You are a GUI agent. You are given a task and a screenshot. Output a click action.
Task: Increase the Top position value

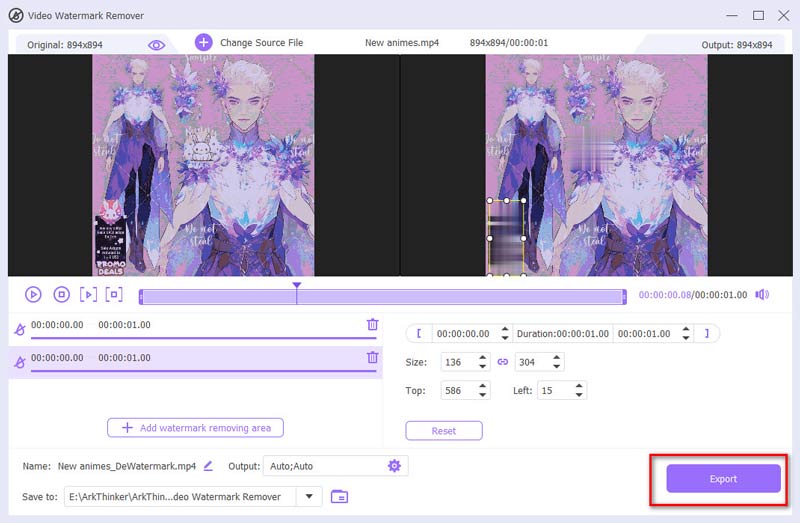click(482, 386)
